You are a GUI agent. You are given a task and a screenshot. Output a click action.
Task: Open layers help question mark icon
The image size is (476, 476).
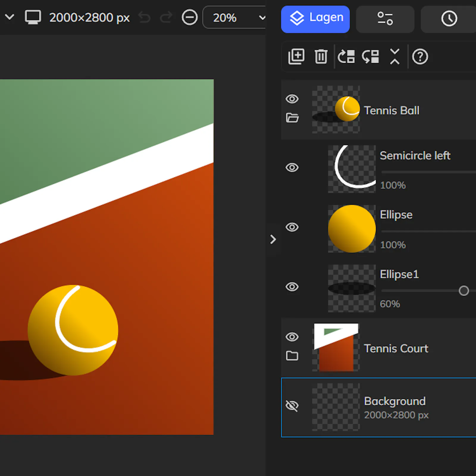click(x=420, y=56)
